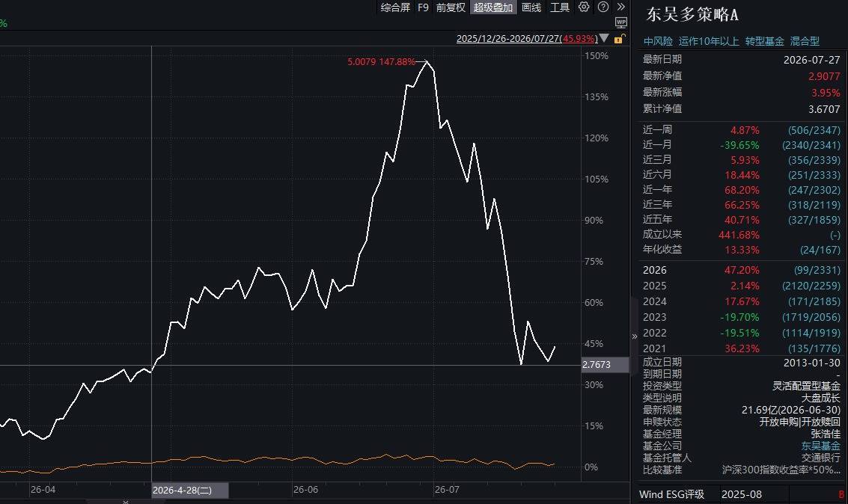The width and height of the screenshot is (848, 504).
Task: Click the fund title 东吴多策略A
Action: point(692,15)
